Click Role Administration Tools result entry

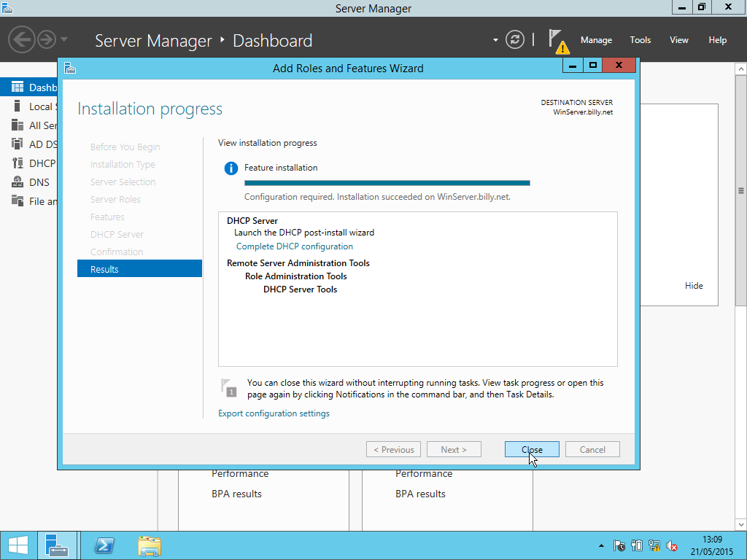pos(296,276)
